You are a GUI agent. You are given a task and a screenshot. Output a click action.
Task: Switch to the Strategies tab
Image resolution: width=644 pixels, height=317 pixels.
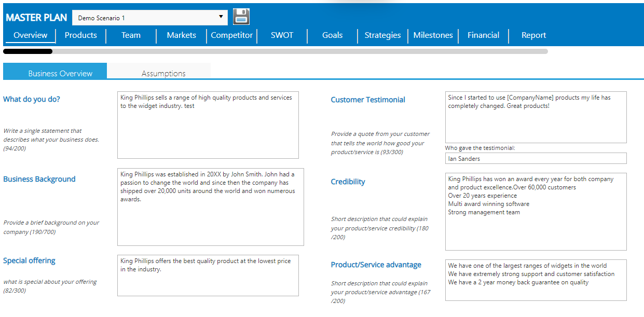(x=382, y=35)
